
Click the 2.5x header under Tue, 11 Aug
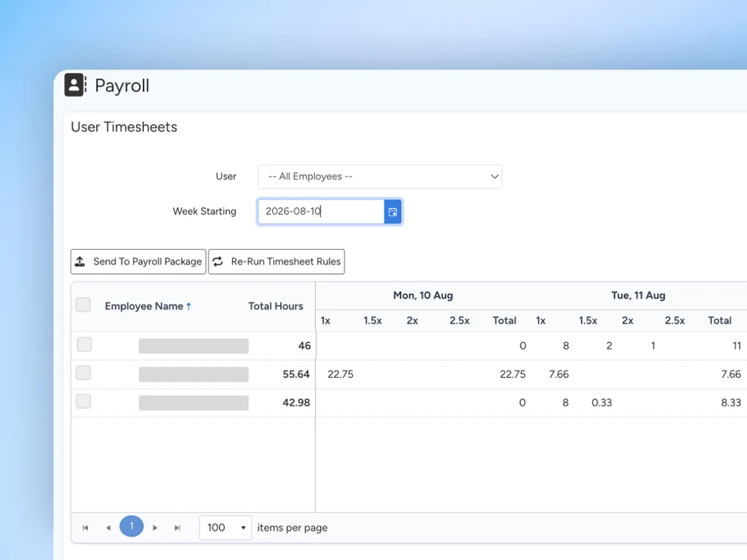coord(675,321)
